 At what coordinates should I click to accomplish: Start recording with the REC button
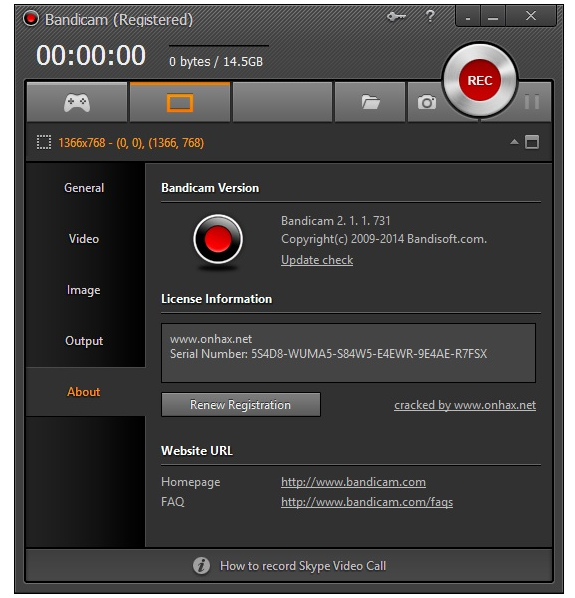pyautogui.click(x=479, y=80)
